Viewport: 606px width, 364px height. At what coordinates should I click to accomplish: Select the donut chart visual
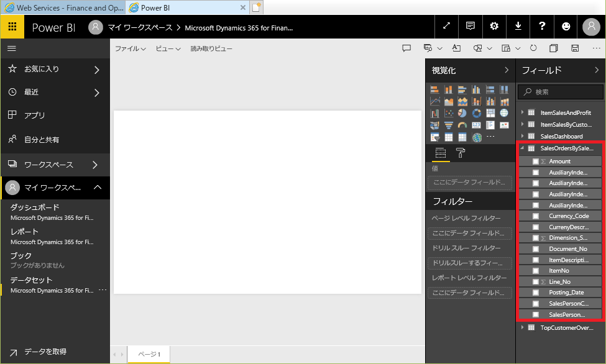(x=476, y=113)
